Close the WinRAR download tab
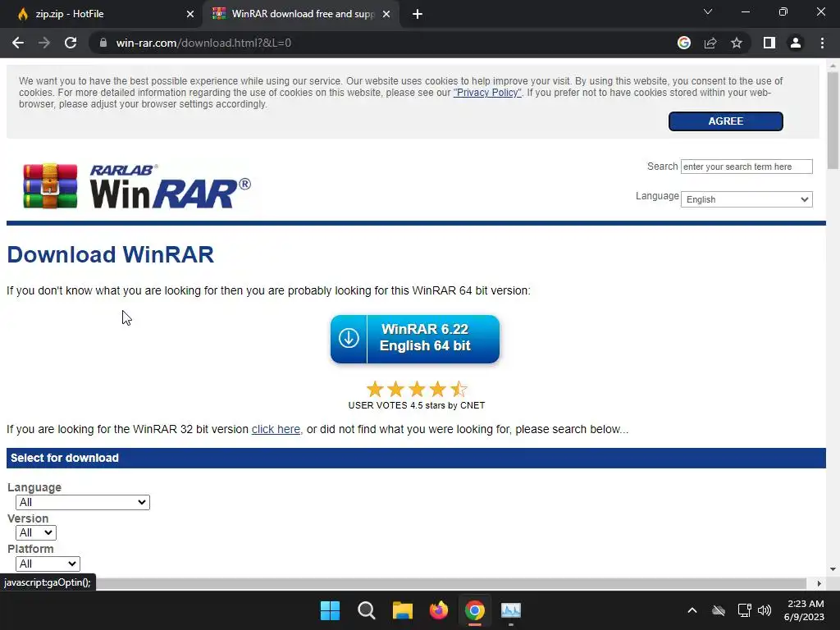The image size is (840, 630). [386, 15]
